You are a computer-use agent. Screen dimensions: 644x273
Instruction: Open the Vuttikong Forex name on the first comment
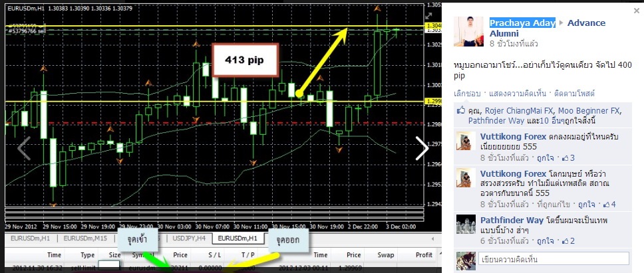click(514, 137)
